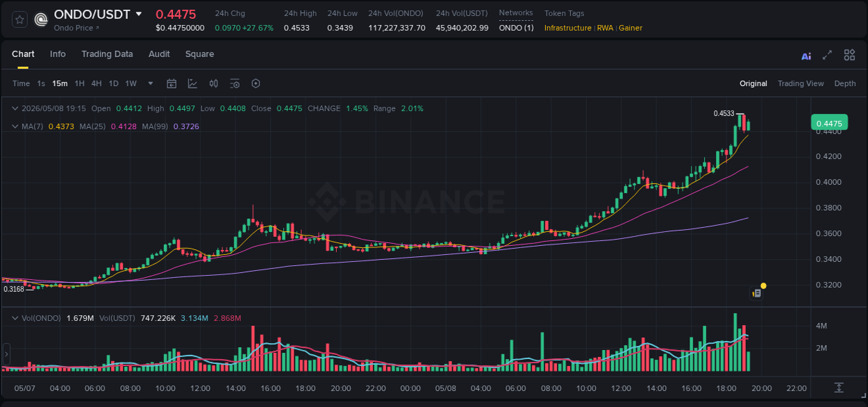Click the 0.4533 high price marker

[x=724, y=113]
